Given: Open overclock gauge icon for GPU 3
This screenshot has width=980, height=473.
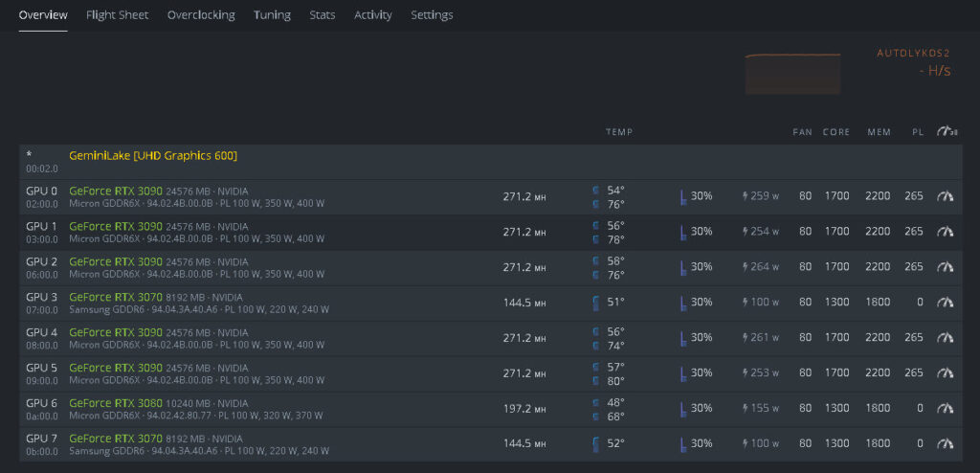Looking at the screenshot, I should [945, 303].
